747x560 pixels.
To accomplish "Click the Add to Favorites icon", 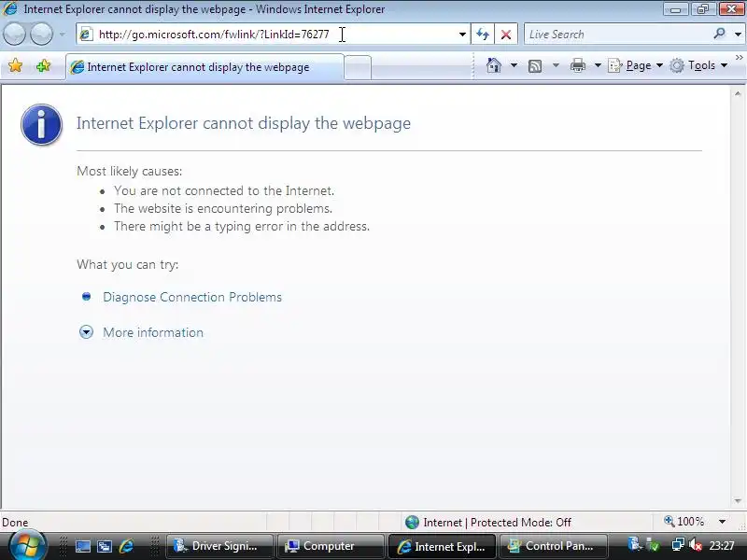I will coord(43,65).
